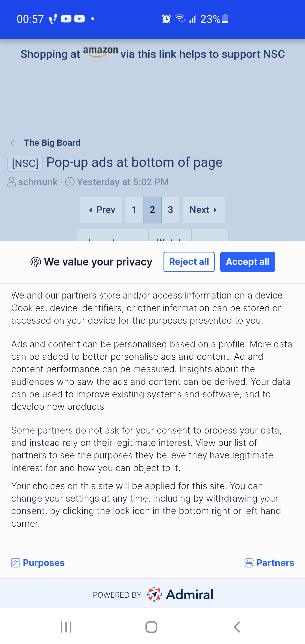The height and width of the screenshot is (644, 305).
Task: Select page 3 in pagination
Action: (x=170, y=210)
